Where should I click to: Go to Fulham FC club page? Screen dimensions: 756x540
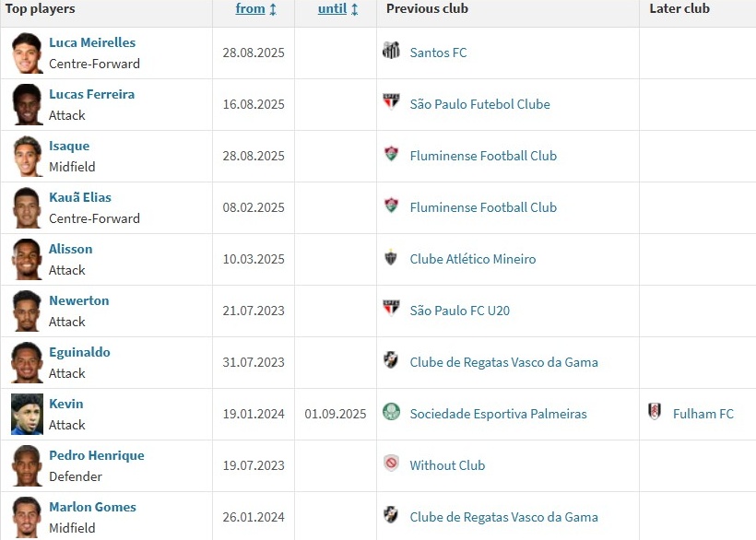(x=703, y=414)
